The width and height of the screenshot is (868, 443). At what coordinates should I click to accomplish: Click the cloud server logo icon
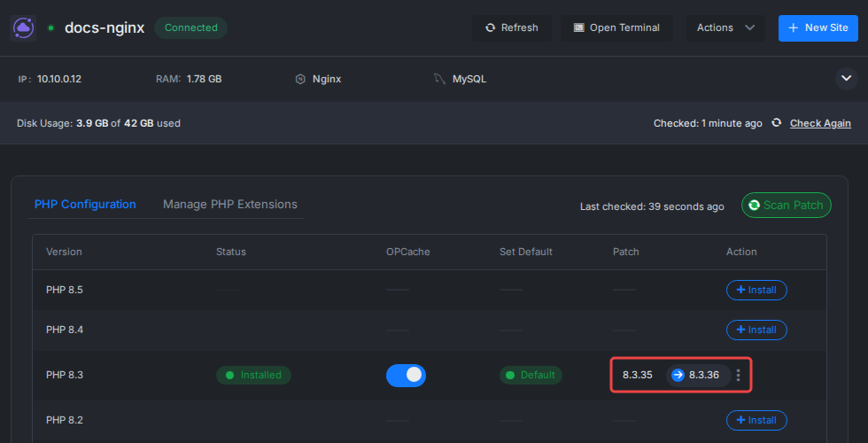tap(23, 27)
